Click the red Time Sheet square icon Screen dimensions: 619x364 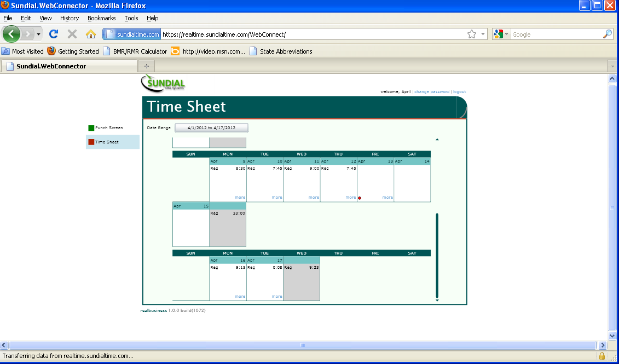pos(91,142)
